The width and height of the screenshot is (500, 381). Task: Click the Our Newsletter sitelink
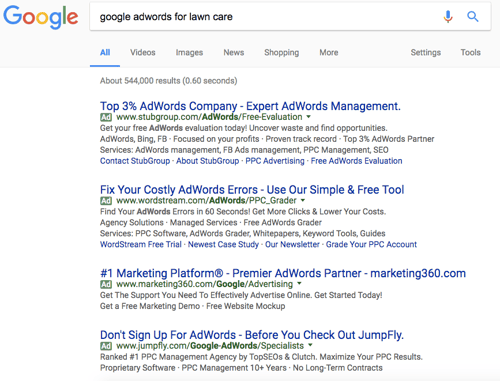coord(292,244)
